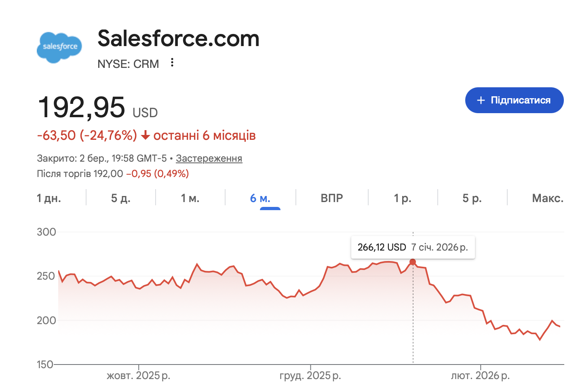Click the Salesforce cloud logo
578x392 pixels.
point(60,47)
